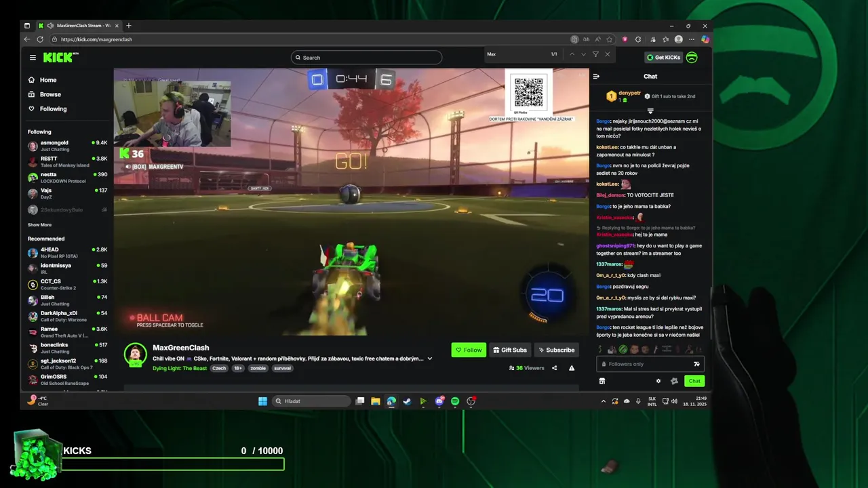Open File Explorer from the taskbar
The width and height of the screenshot is (868, 488).
click(375, 401)
